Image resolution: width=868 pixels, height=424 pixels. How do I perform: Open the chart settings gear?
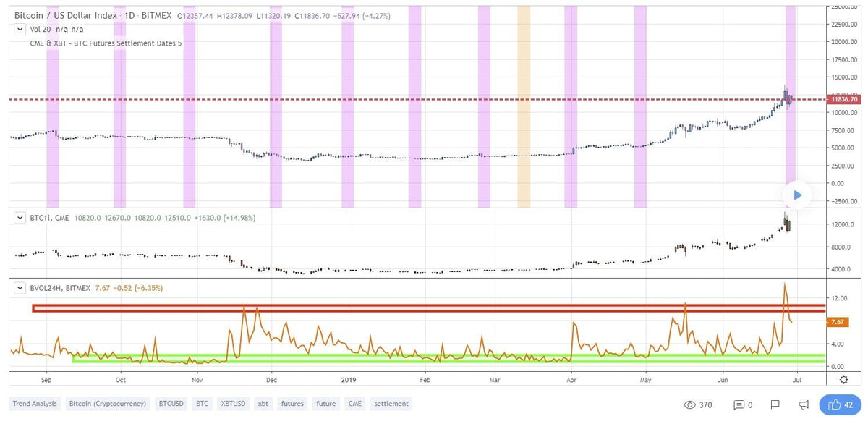[x=843, y=379]
